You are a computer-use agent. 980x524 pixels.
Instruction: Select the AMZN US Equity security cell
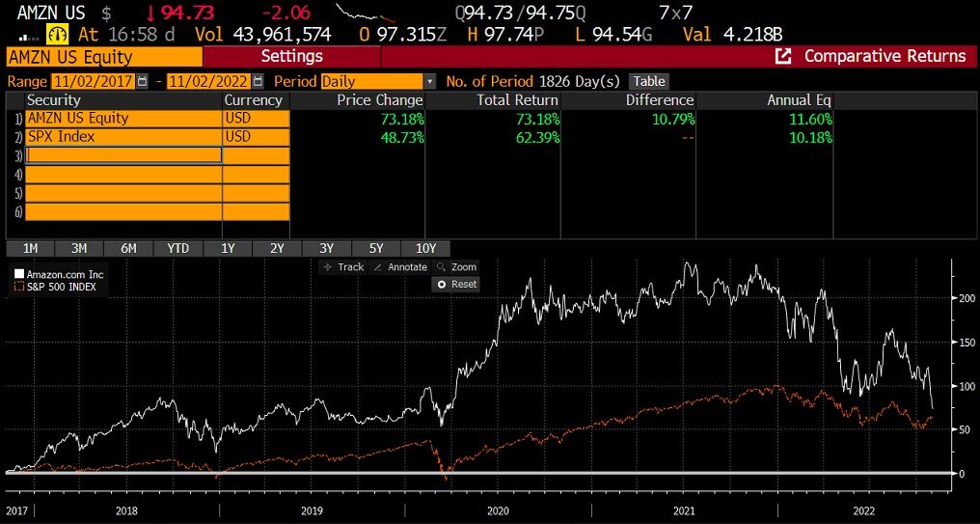123,118
